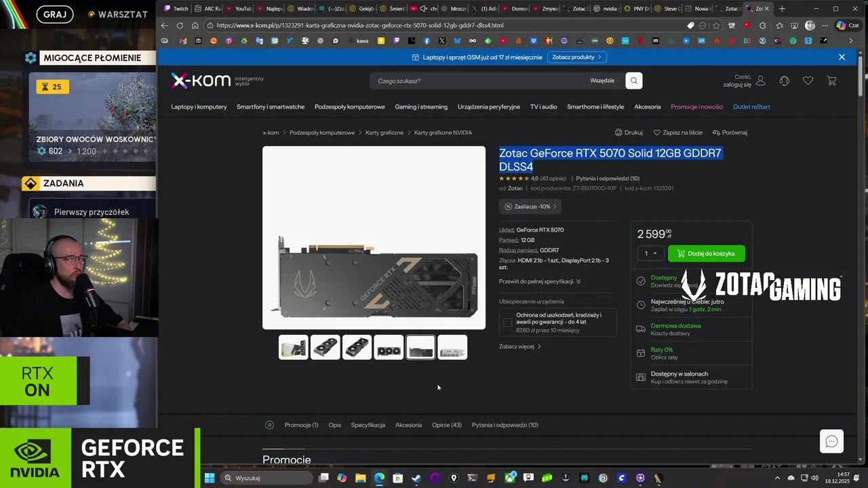Open Laptopy i komputery menu
The height and width of the screenshot is (488, 868).
[199, 107]
